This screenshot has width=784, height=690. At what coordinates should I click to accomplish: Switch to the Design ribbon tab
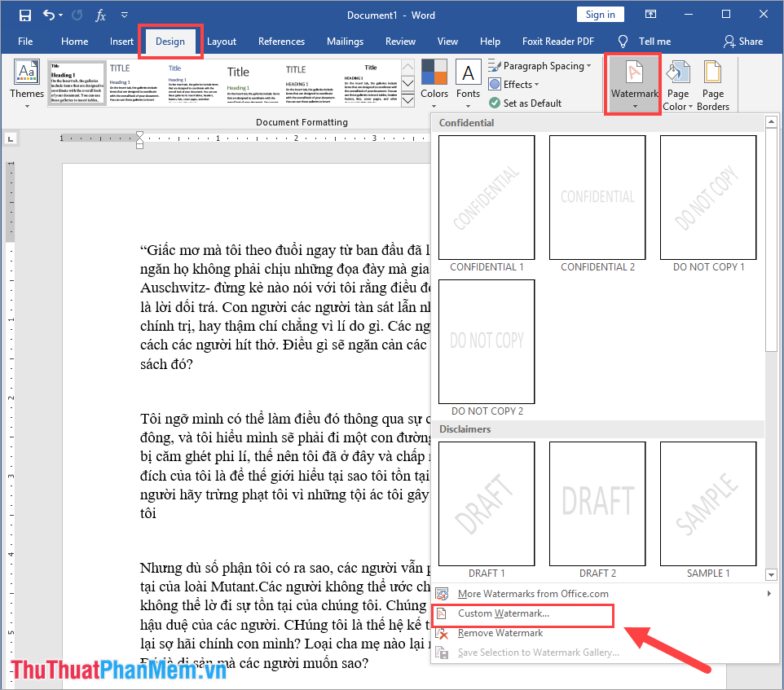170,41
